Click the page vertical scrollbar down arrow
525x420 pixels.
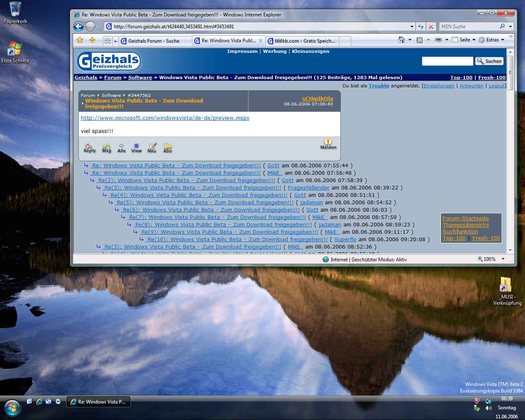pyautogui.click(x=510, y=250)
